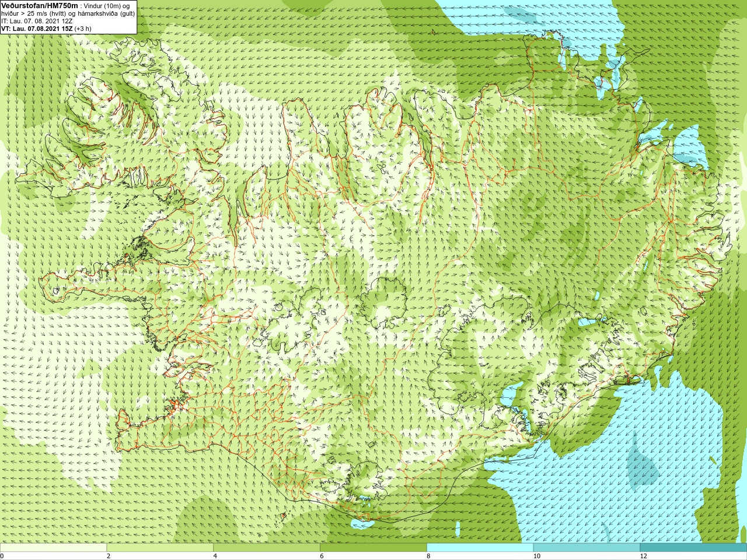
Task: Click the VT valid time line reading 15Z
Action: [46, 28]
